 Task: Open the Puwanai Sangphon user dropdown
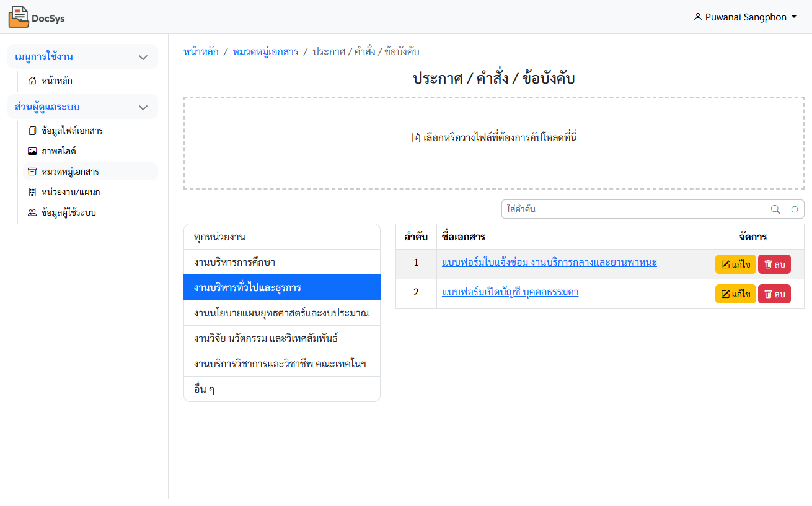point(745,17)
